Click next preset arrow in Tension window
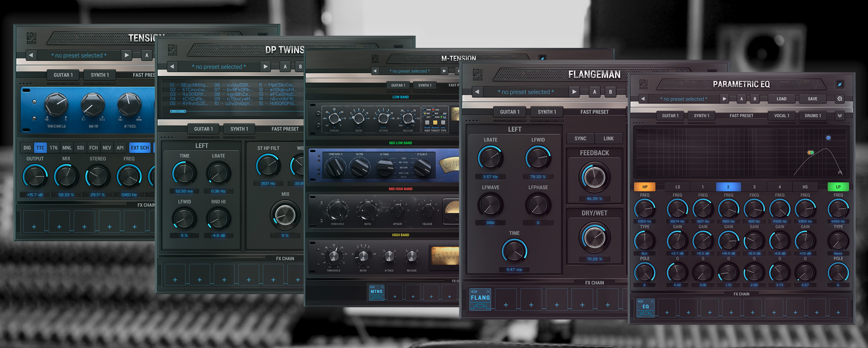868x348 pixels. click(x=126, y=55)
